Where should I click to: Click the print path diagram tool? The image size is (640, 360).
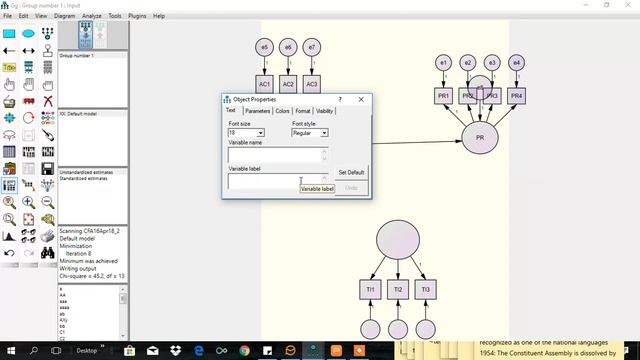[x=47, y=236]
